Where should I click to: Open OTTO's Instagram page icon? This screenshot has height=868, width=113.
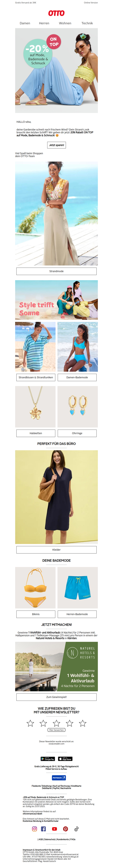[x=34, y=829]
